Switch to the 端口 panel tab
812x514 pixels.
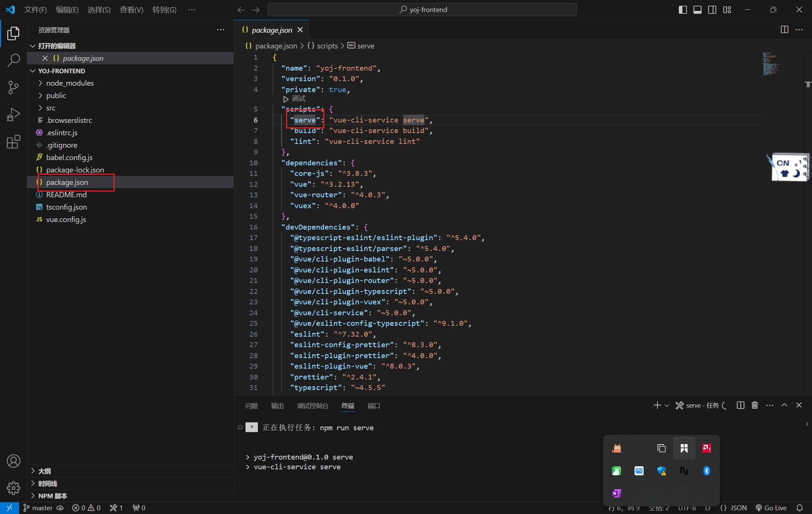[x=374, y=406]
